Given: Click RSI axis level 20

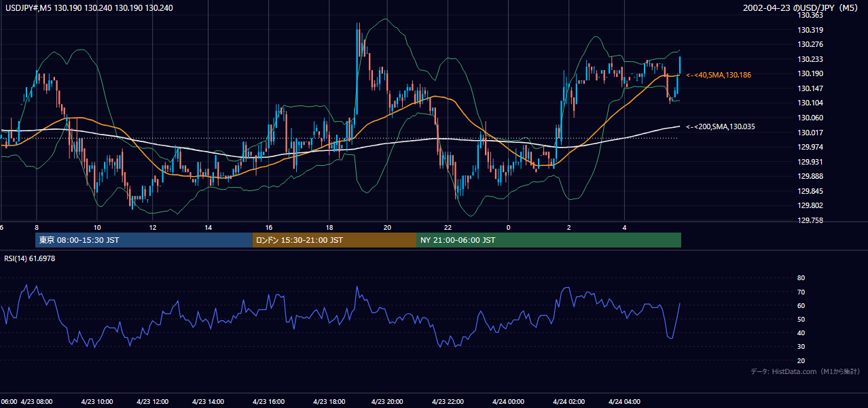Looking at the screenshot, I should pyautogui.click(x=801, y=360).
